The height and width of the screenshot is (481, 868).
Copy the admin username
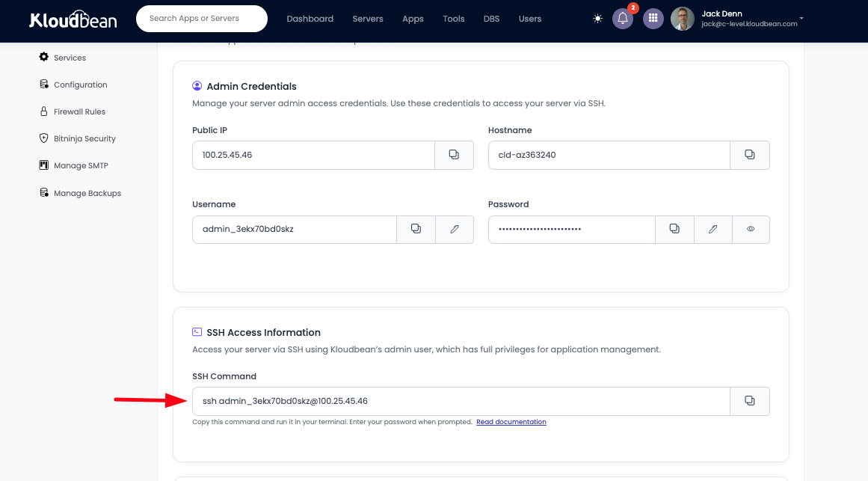(x=416, y=229)
